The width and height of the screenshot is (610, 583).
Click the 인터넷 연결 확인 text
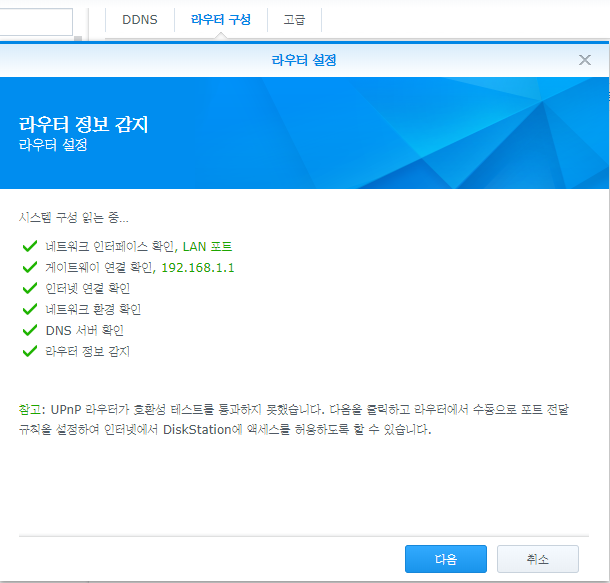(88, 289)
